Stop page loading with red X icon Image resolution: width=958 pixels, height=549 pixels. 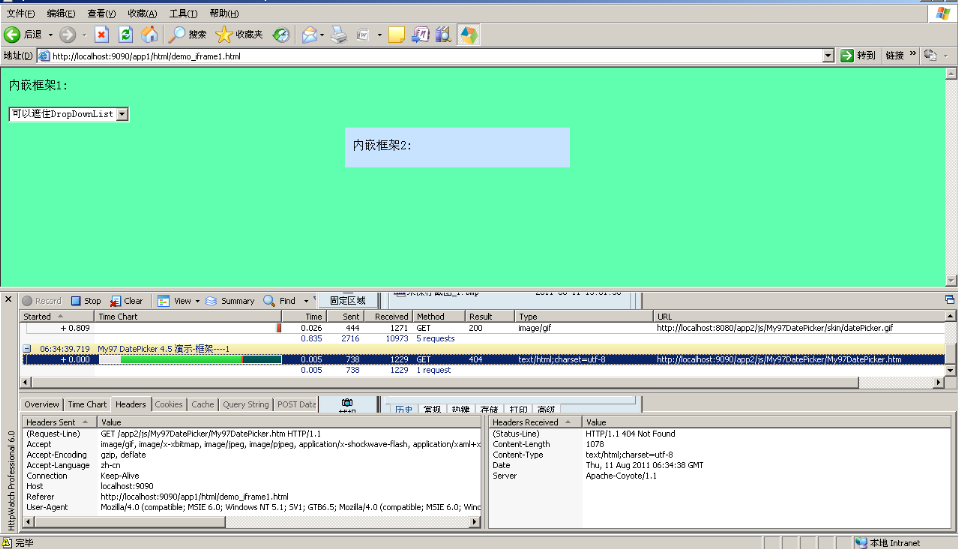(x=102, y=35)
